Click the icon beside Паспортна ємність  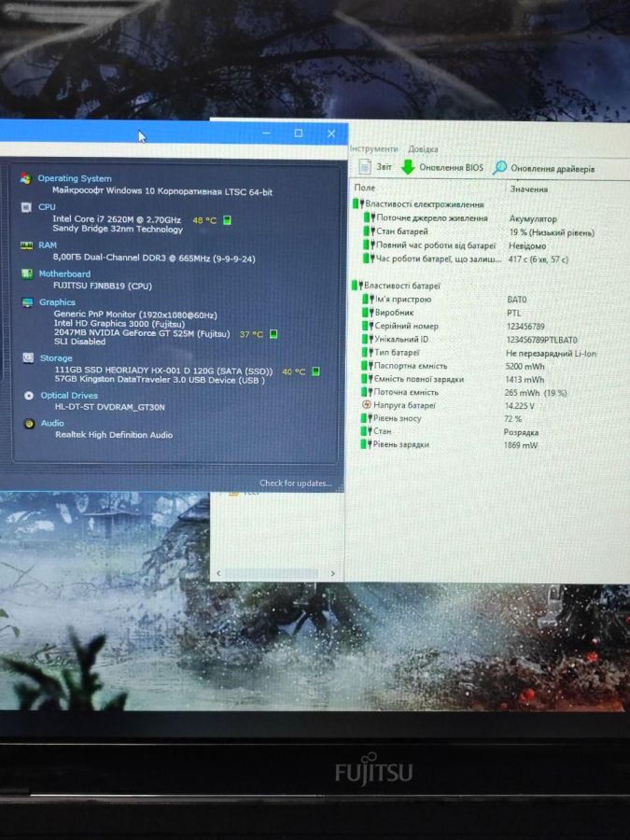[x=368, y=365]
